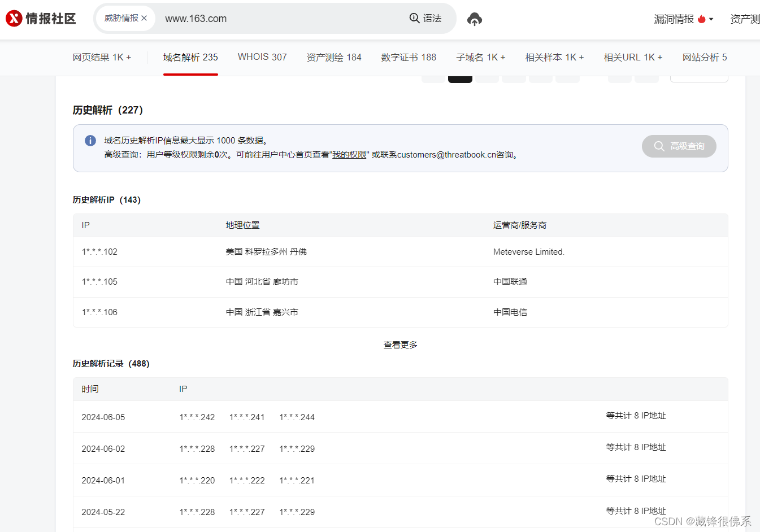The width and height of the screenshot is (760, 532).
Task: Open the 数字证书 188 tab
Action: 409,58
